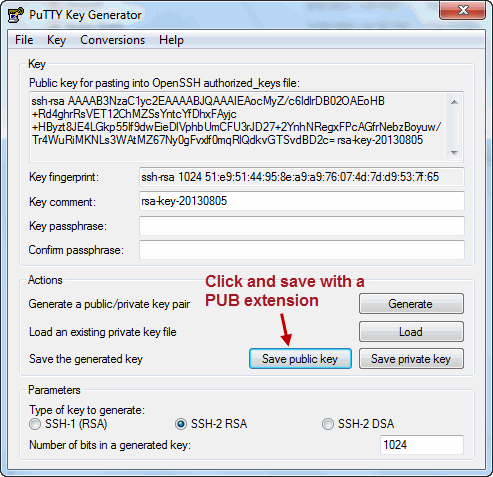Open the Conversions menu
Screen dimensions: 493x477
tap(112, 40)
